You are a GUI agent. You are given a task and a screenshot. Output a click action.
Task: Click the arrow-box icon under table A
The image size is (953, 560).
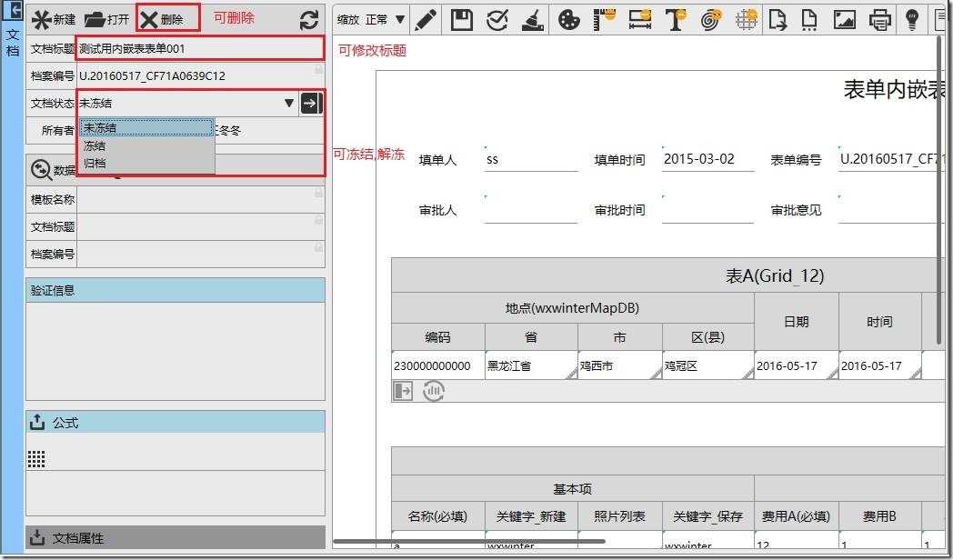click(402, 391)
